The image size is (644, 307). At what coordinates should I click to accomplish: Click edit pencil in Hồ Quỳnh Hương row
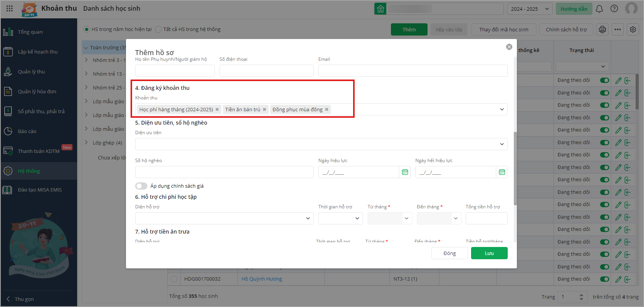tap(618, 279)
